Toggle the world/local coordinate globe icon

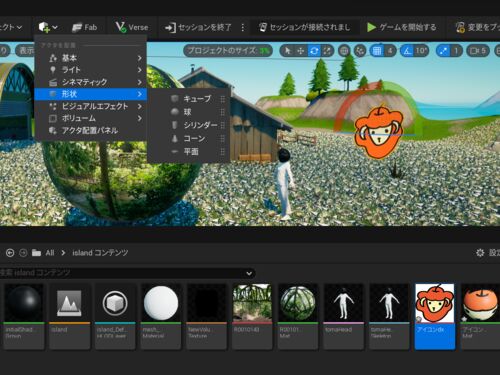[x=344, y=51]
